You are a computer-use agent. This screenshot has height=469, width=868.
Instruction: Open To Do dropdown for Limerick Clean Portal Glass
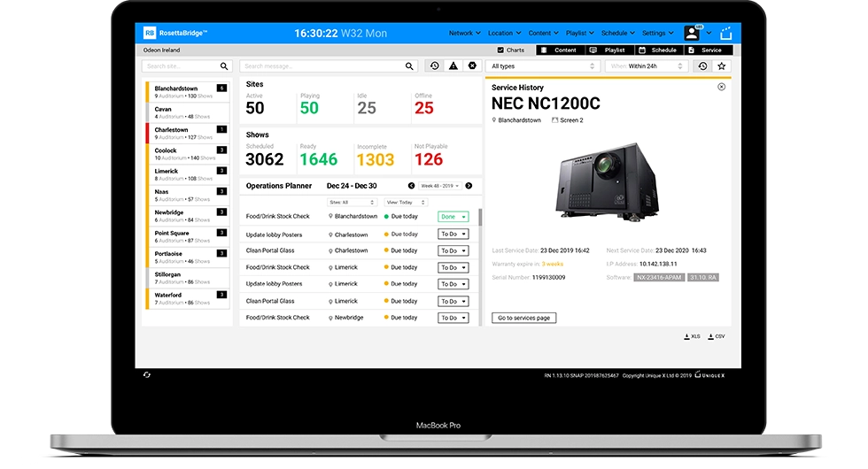(453, 301)
